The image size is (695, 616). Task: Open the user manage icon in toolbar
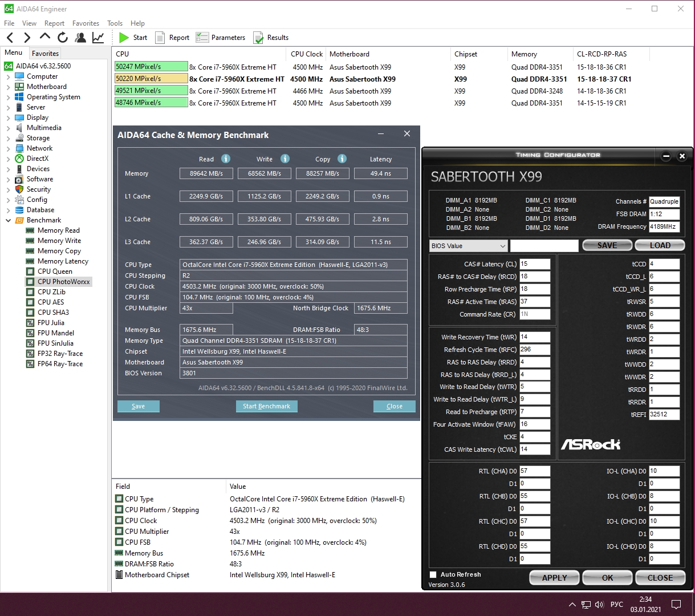(x=80, y=38)
